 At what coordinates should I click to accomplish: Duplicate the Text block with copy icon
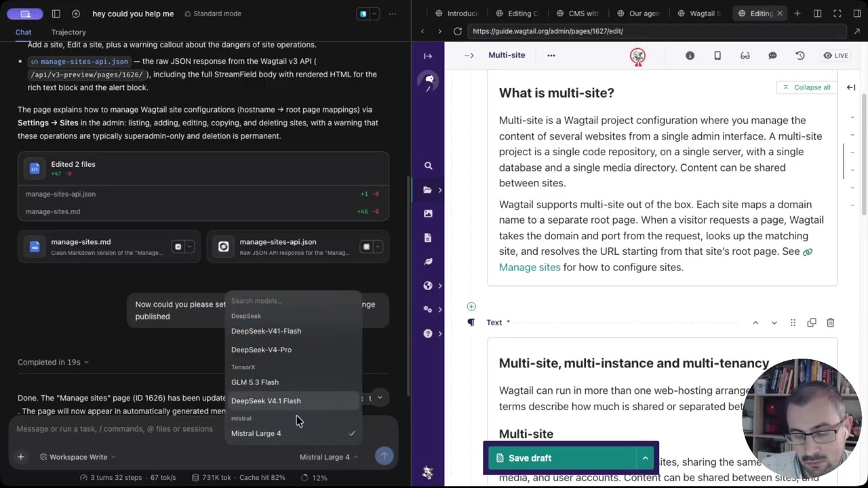tap(812, 323)
